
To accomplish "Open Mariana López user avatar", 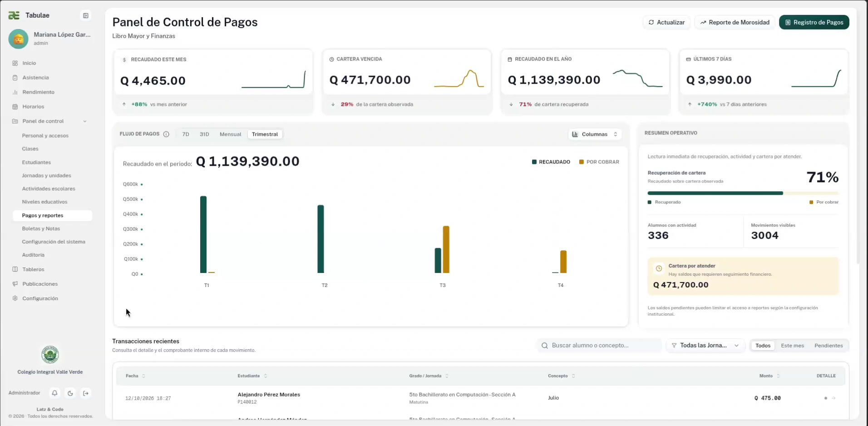I will (x=19, y=39).
